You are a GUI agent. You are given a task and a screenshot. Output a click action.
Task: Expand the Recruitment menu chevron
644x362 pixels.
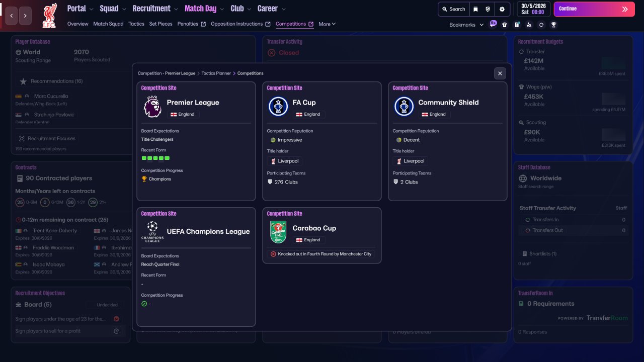pos(176,9)
